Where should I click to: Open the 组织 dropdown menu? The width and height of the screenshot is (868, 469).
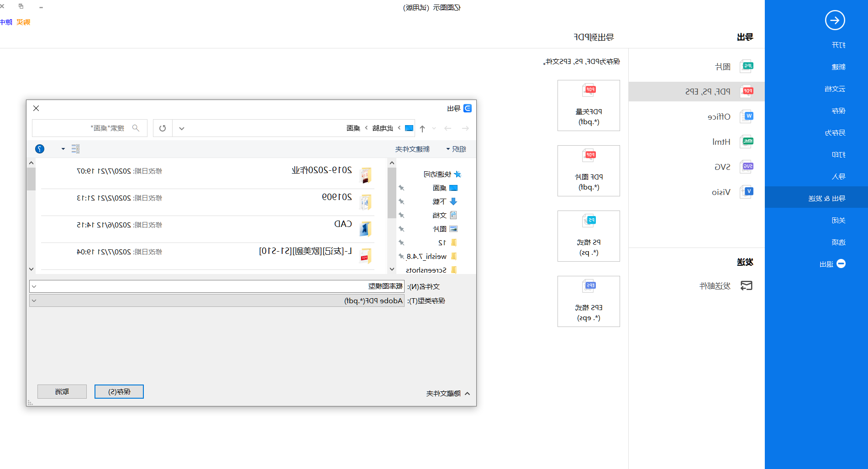pos(456,149)
